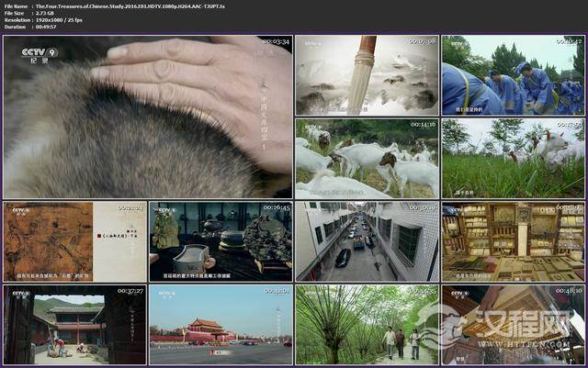588x368 pixels.
Task: Open the aerial street with cars thumbnail
Action: [x=367, y=241]
